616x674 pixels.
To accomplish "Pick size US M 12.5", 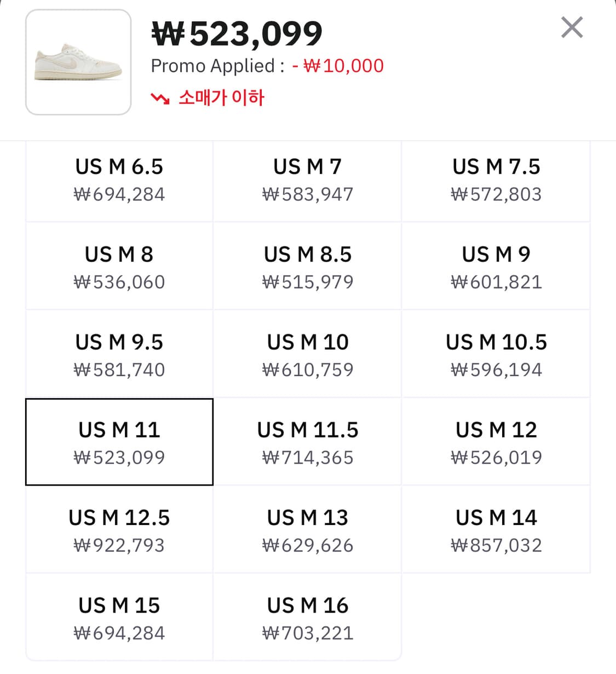I will (x=119, y=531).
